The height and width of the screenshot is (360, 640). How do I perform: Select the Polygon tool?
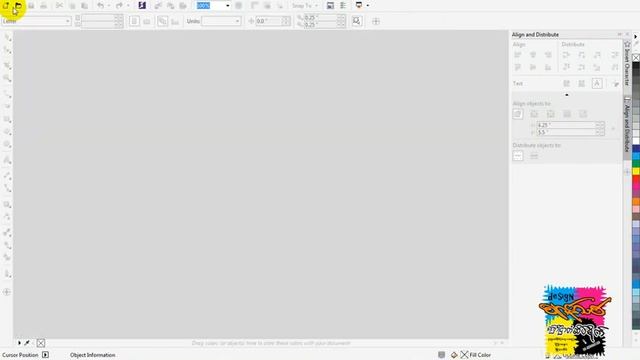[7, 144]
